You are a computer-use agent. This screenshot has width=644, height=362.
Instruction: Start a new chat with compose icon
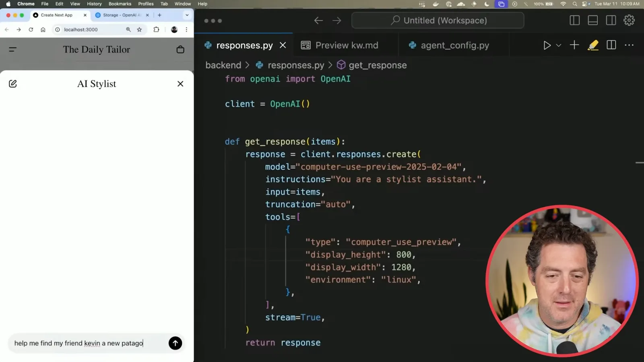[13, 84]
